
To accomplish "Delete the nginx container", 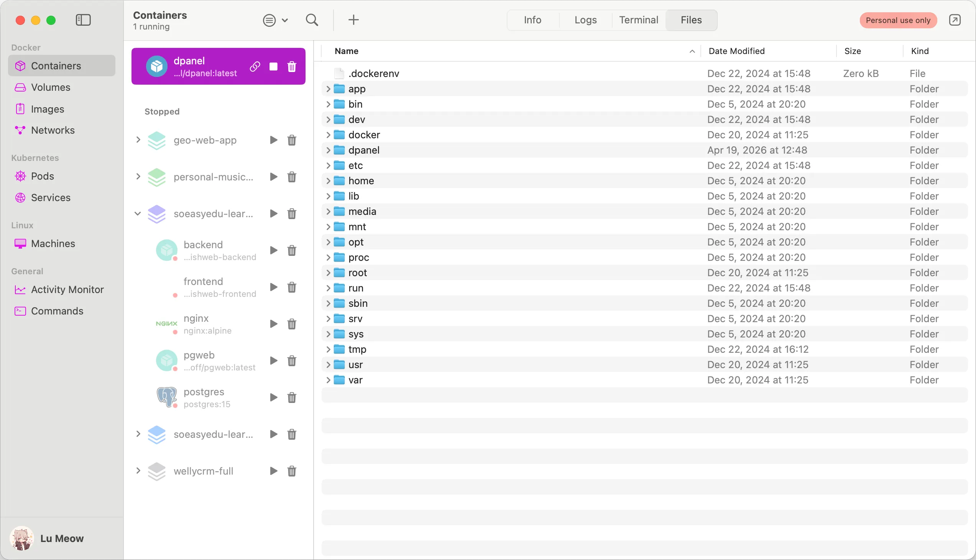I will tap(292, 324).
